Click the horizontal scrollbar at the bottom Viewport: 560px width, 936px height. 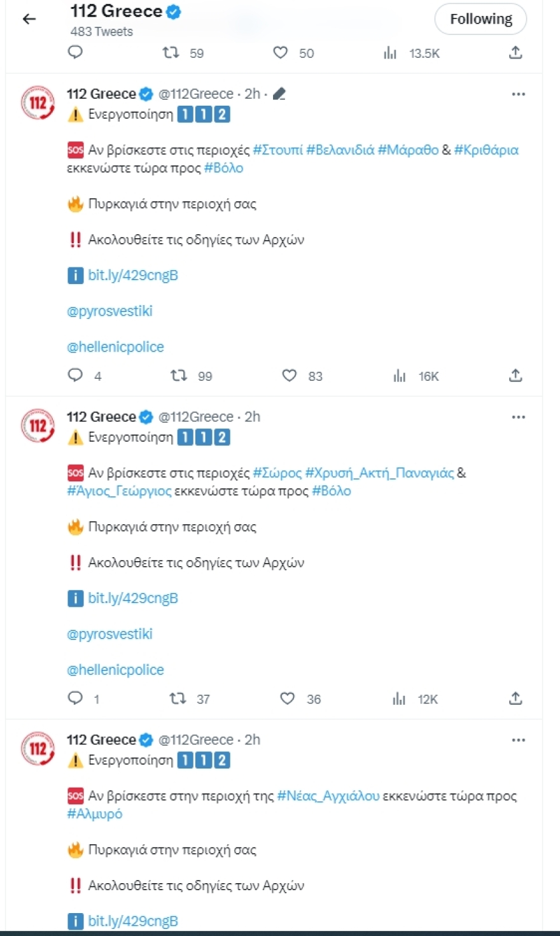pos(280,932)
